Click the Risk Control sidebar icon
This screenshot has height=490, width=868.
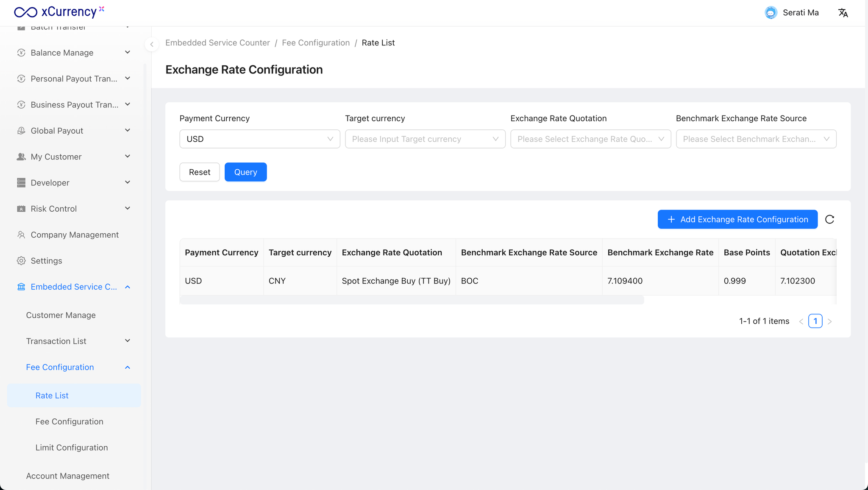click(21, 209)
